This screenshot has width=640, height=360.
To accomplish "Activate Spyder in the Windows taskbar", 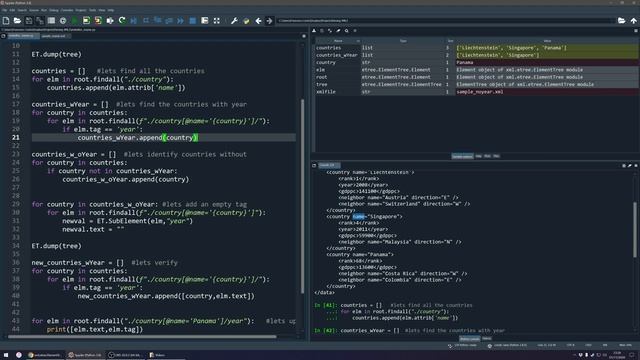I will click(x=85, y=355).
